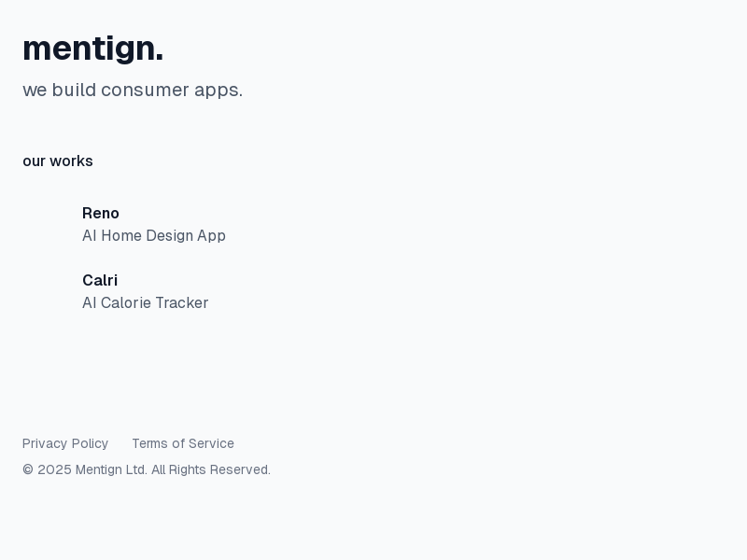The height and width of the screenshot is (560, 747).
Task: Click 'Mentign Ltd.' in the footer
Action: [x=111, y=469]
